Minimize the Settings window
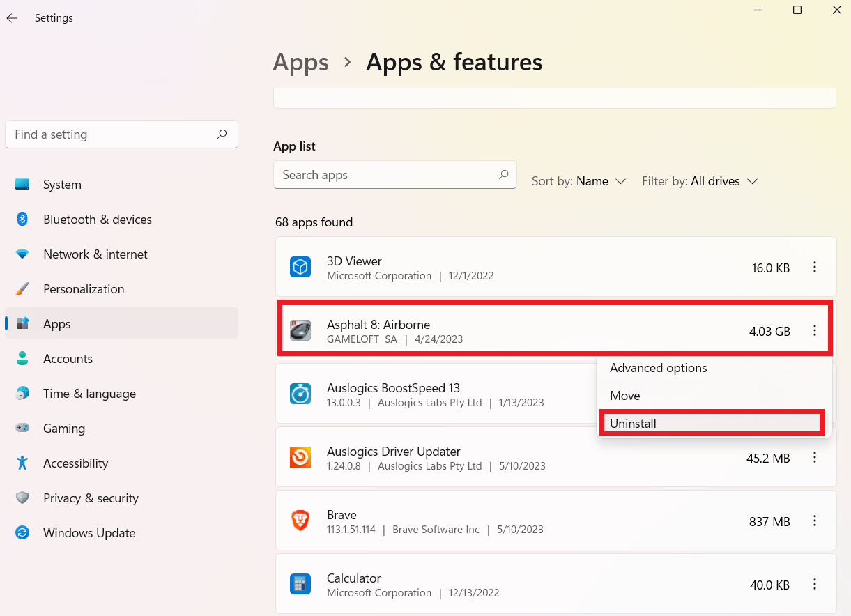Image resolution: width=851 pixels, height=616 pixels. pos(758,10)
